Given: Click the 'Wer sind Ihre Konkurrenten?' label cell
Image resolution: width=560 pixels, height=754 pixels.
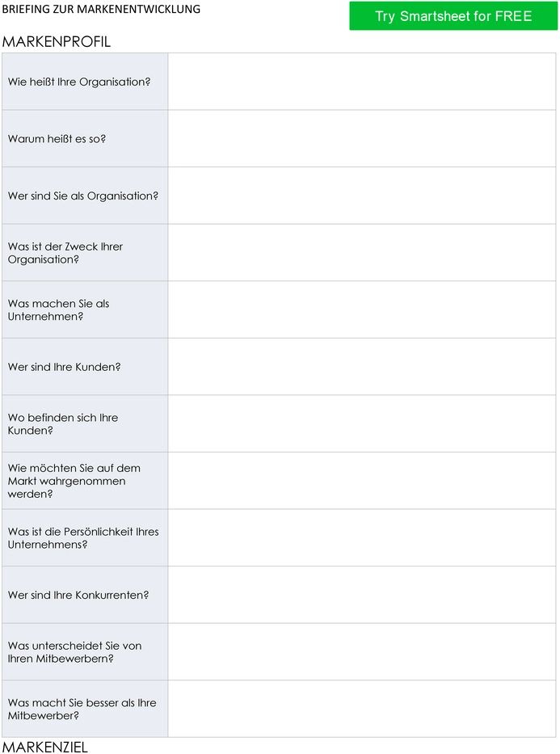Looking at the screenshot, I should [85, 595].
